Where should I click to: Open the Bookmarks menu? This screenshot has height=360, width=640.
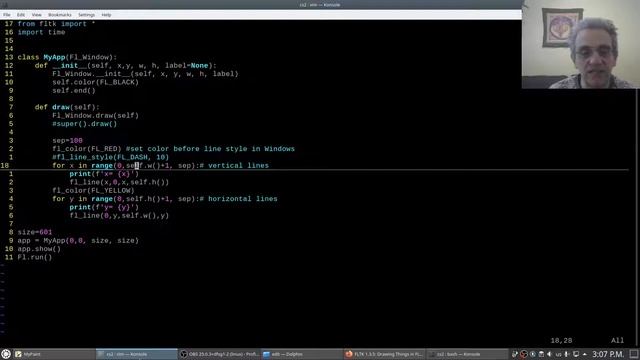(x=60, y=15)
